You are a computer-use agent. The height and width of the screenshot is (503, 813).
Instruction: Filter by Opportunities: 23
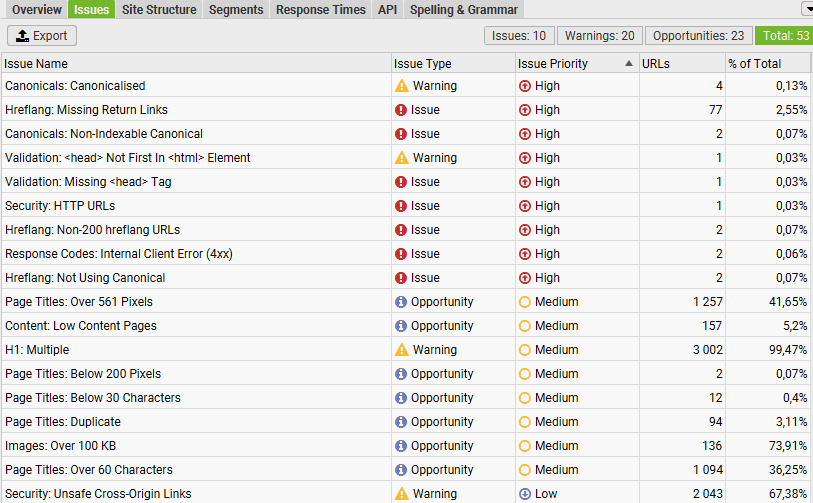pyautogui.click(x=698, y=36)
